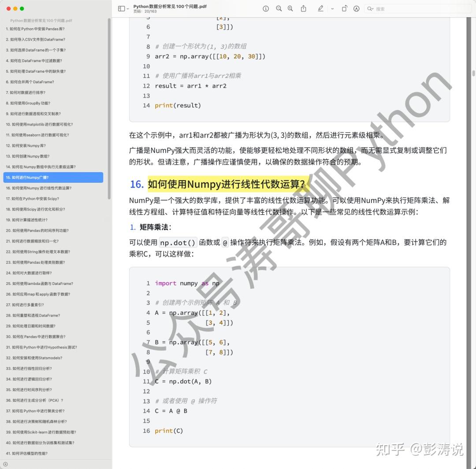Open outline item 1 如何在Python中安装Pandas库
The height and width of the screenshot is (469, 476).
(35, 29)
